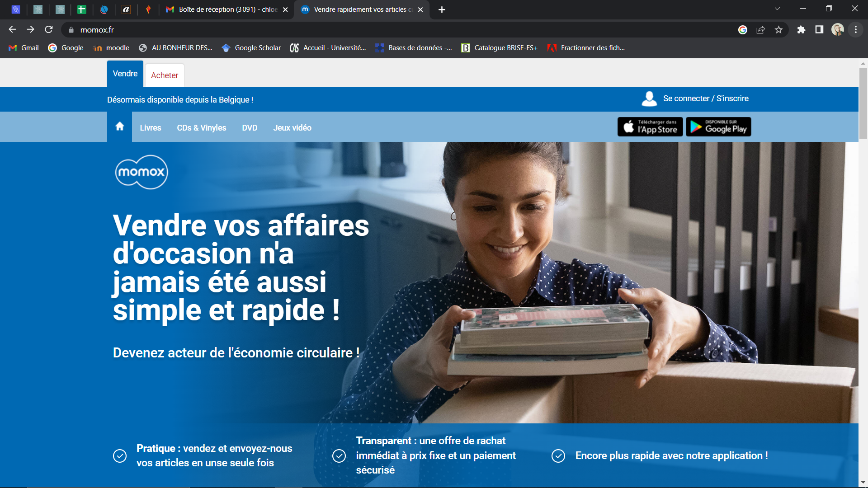Click Se connecter / S'inscrire
The height and width of the screenshot is (488, 868).
705,99
